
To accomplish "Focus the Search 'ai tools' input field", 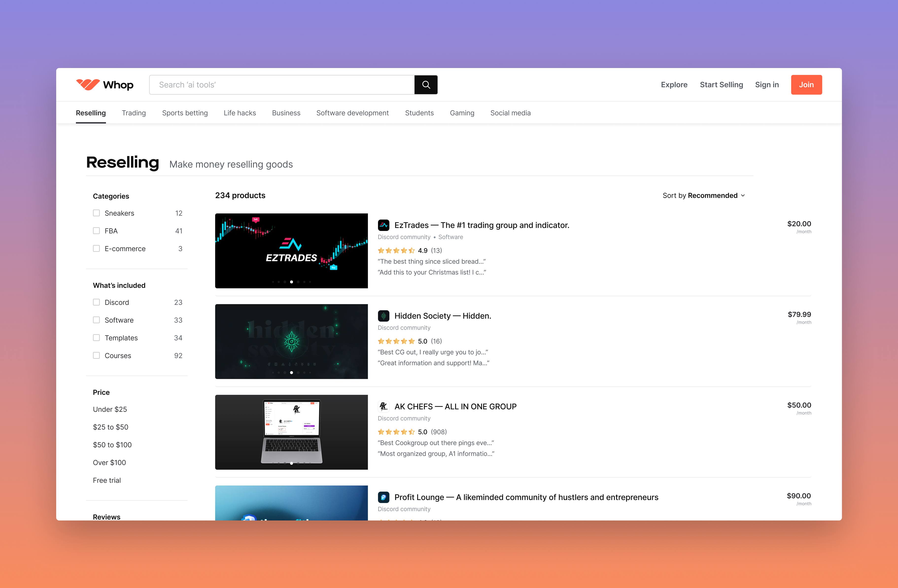I will pyautogui.click(x=281, y=85).
